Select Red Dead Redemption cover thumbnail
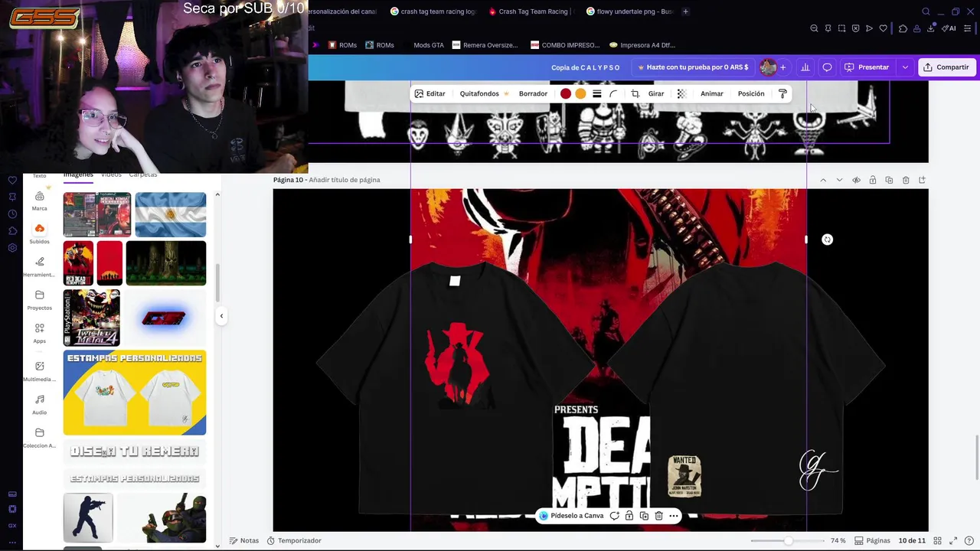The image size is (980, 551). tap(78, 263)
